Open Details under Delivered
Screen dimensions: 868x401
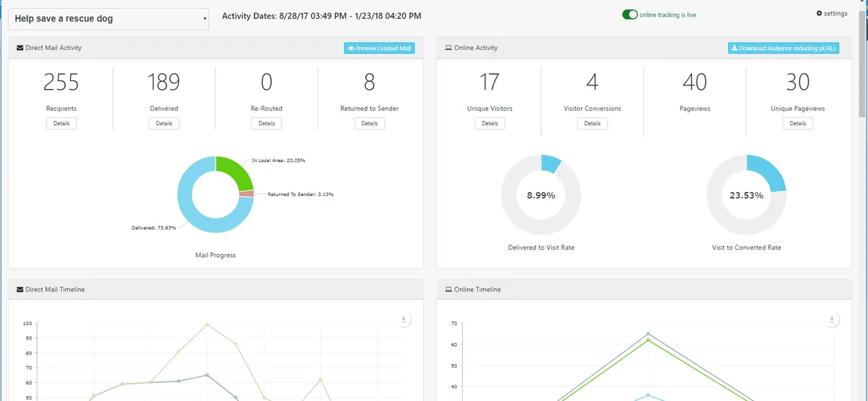pyautogui.click(x=164, y=123)
